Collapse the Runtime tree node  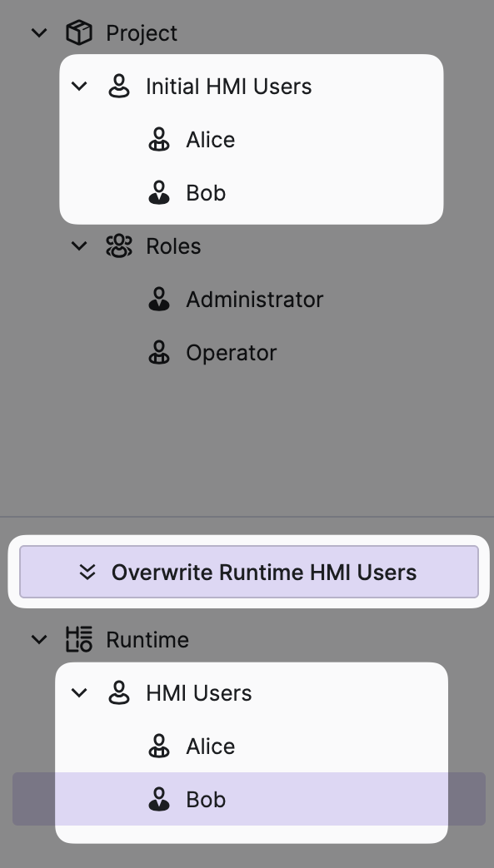click(x=39, y=639)
